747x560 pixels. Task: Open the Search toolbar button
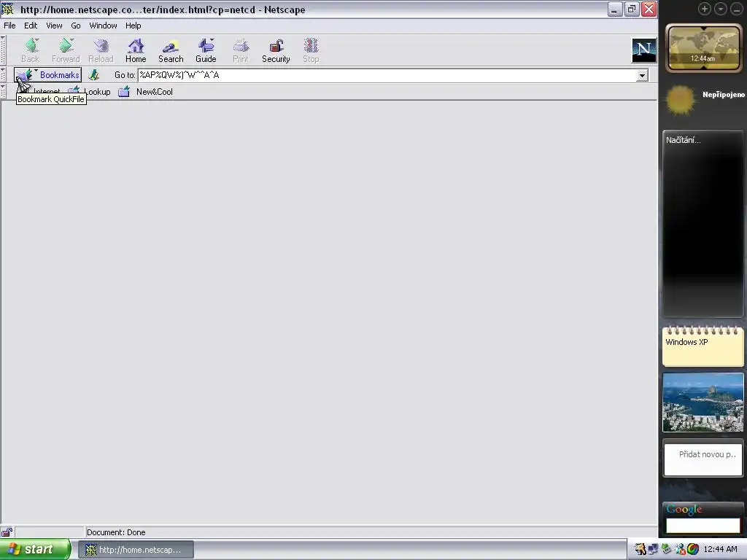[x=171, y=50]
